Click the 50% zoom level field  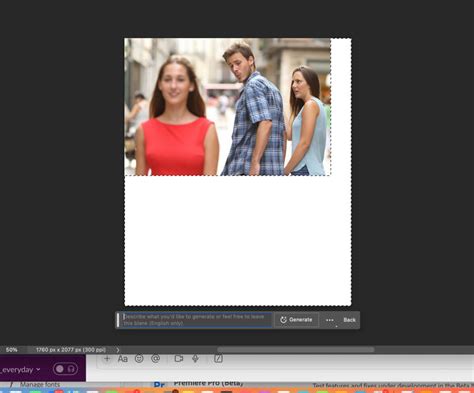click(12, 350)
